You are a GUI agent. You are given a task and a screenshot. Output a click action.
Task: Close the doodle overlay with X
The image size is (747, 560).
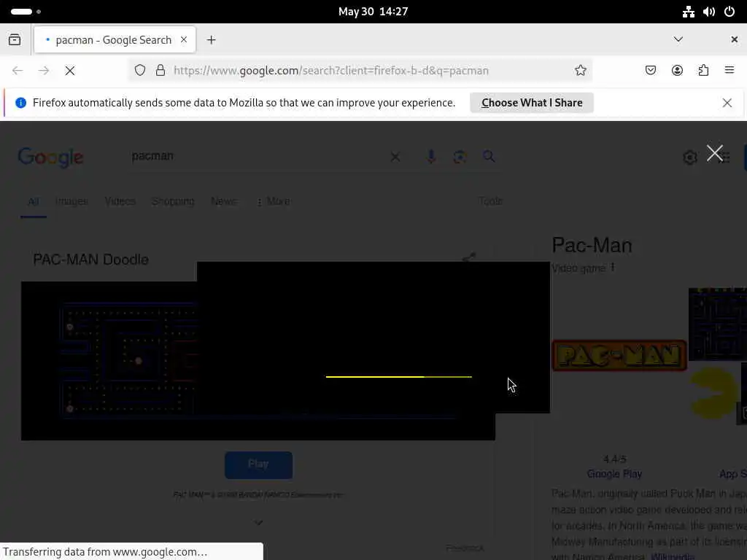coord(715,153)
